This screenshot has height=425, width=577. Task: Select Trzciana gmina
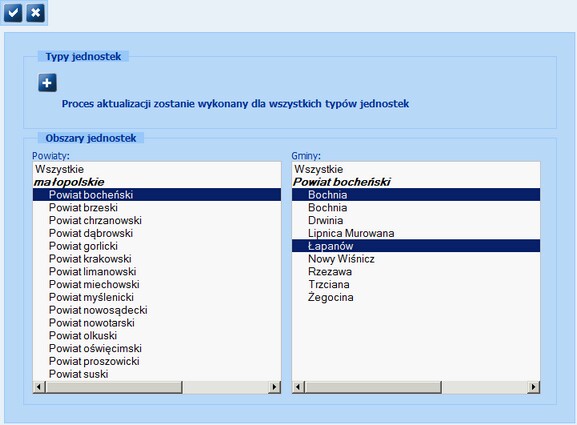[x=416, y=284]
